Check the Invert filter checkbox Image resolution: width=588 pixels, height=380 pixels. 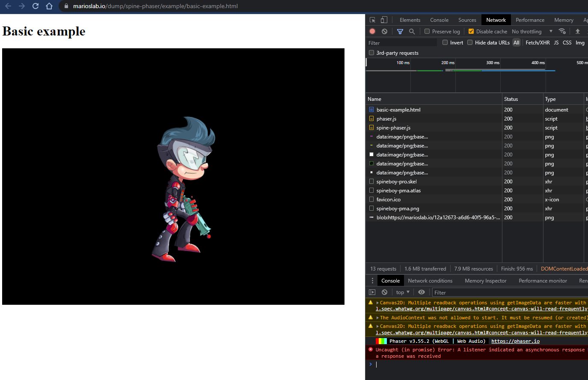click(x=445, y=42)
